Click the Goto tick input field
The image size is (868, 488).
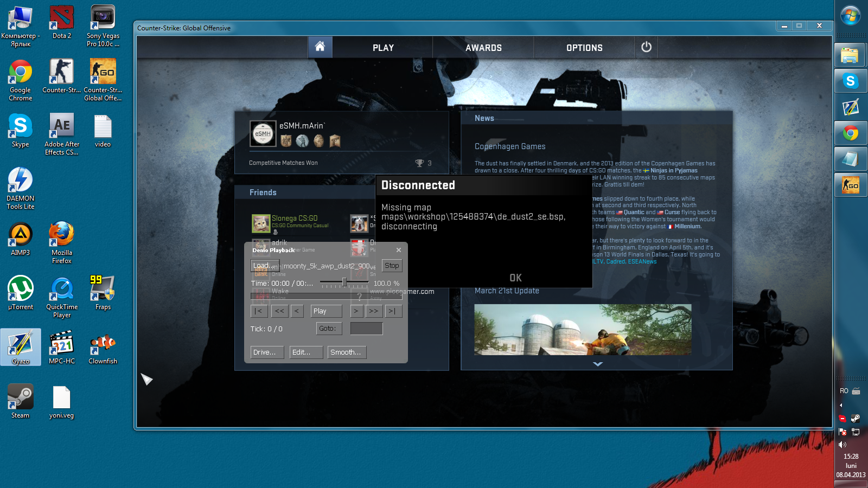(x=366, y=329)
